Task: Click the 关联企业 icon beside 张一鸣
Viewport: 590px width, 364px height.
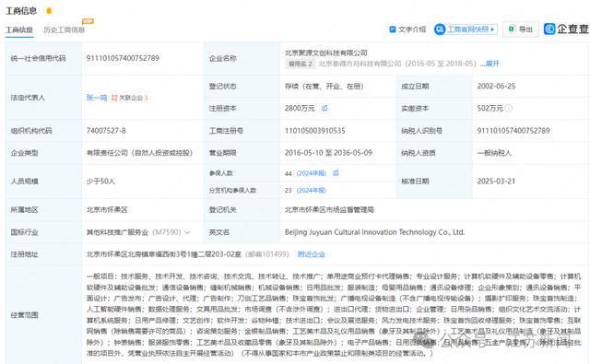Action: coord(114,98)
